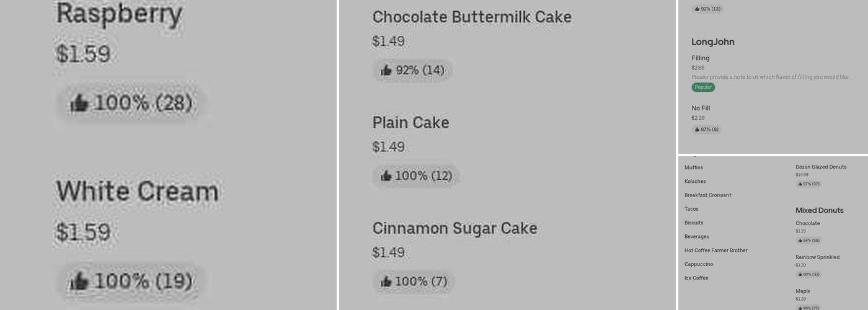Open Hot Coffee Farmer Brother category
This screenshot has width=868, height=310.
click(x=715, y=250)
